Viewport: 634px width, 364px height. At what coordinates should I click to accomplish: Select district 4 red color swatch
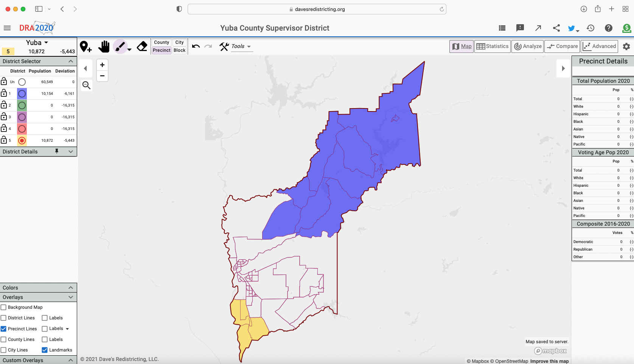click(22, 129)
